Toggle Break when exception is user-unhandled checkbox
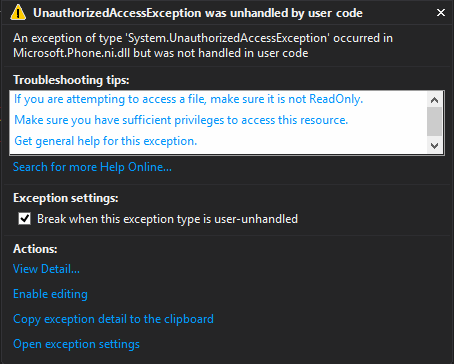Image resolution: width=454 pixels, height=364 pixels. click(25, 219)
